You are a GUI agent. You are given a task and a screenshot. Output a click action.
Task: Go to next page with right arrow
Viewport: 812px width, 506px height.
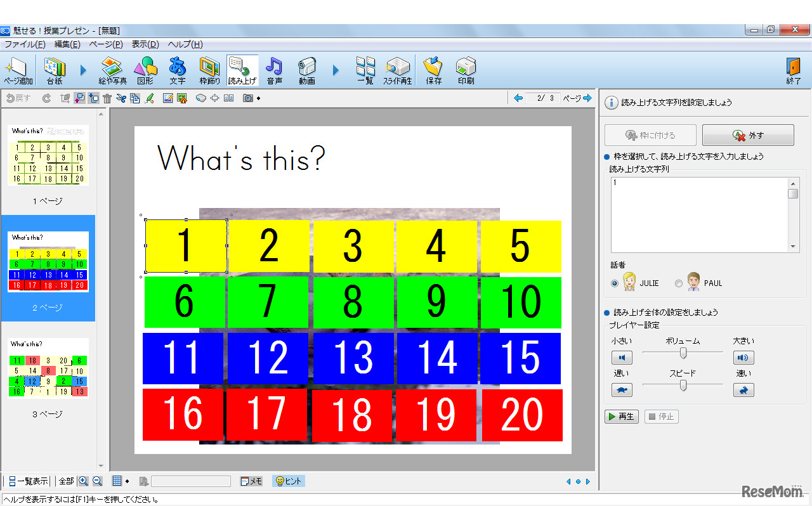pos(587,98)
